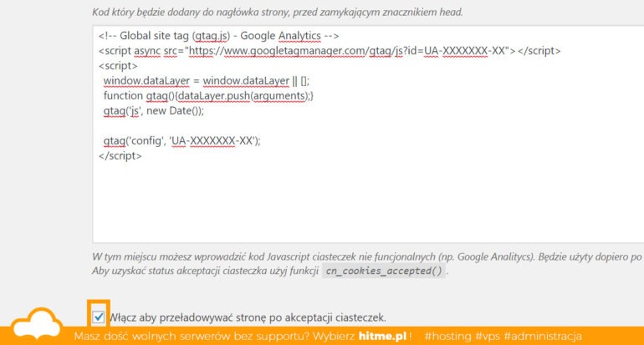Click inside the head script code textarea

click(x=368, y=134)
